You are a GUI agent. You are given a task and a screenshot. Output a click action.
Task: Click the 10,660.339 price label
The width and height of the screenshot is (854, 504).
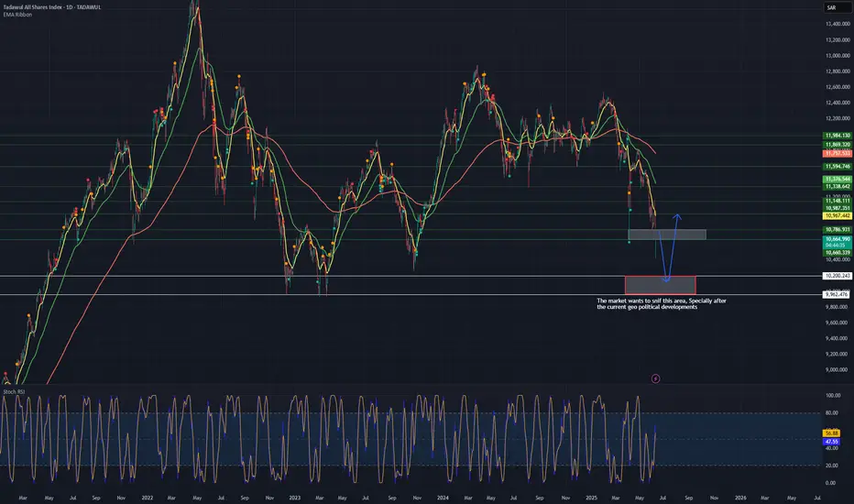coord(838,253)
